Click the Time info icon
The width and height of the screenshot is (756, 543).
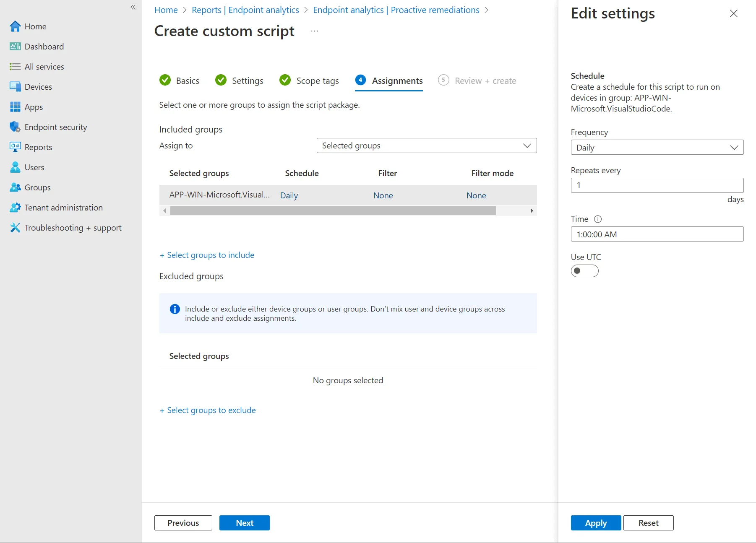coord(598,219)
